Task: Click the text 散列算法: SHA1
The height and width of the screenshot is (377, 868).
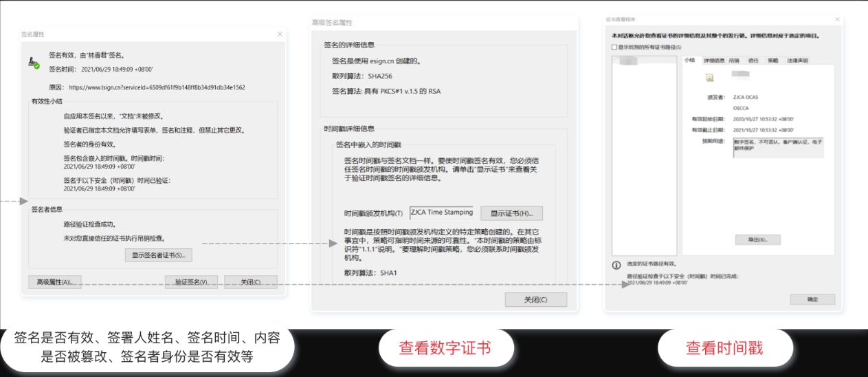Action: (370, 273)
